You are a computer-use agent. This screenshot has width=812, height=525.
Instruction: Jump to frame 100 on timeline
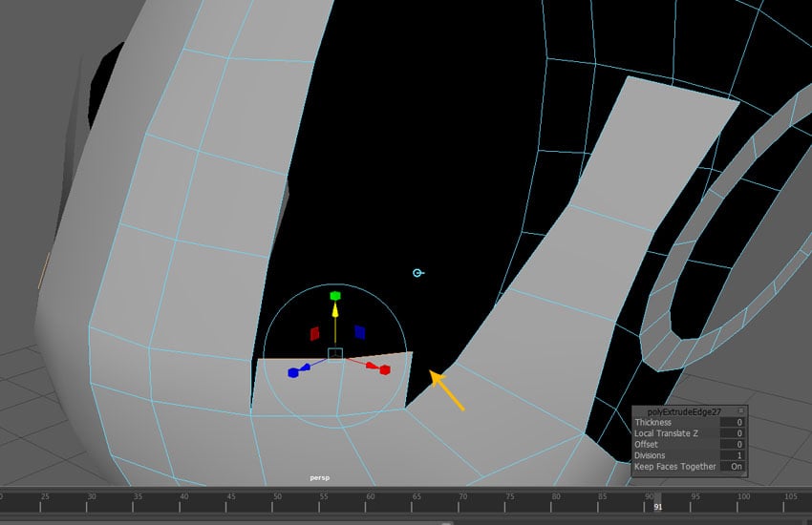coord(743,496)
